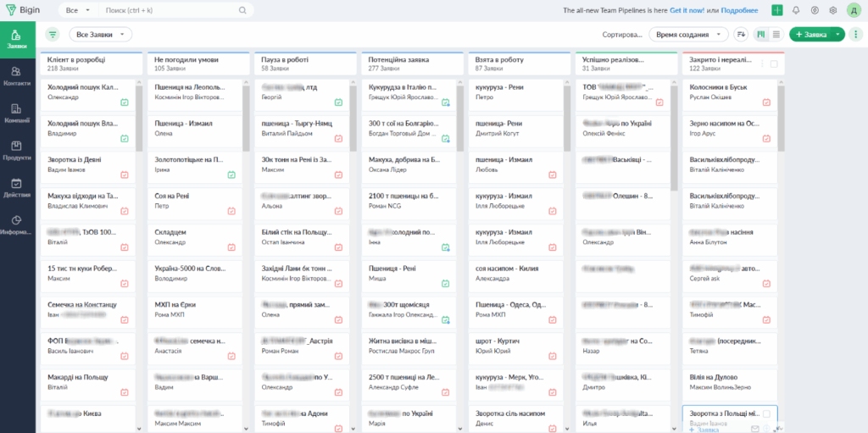Click into the Поиск search field
The width and height of the screenshot is (868, 433).
[170, 10]
